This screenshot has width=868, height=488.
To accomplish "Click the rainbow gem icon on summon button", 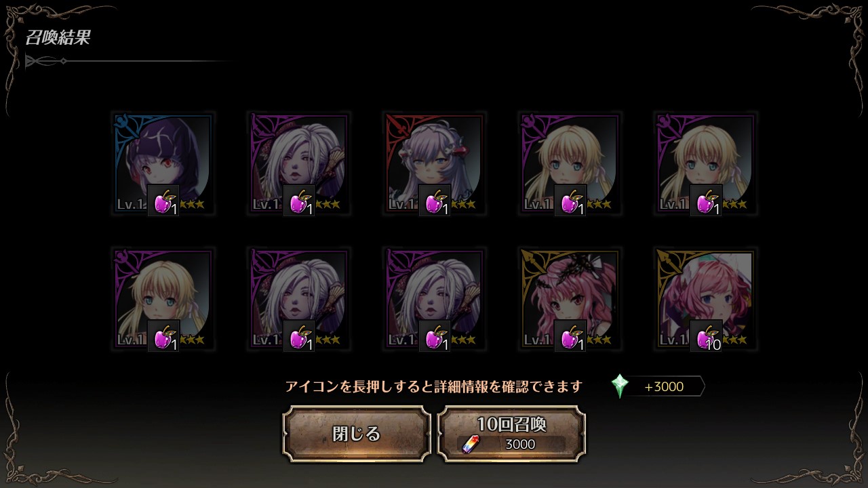I will click(x=471, y=444).
